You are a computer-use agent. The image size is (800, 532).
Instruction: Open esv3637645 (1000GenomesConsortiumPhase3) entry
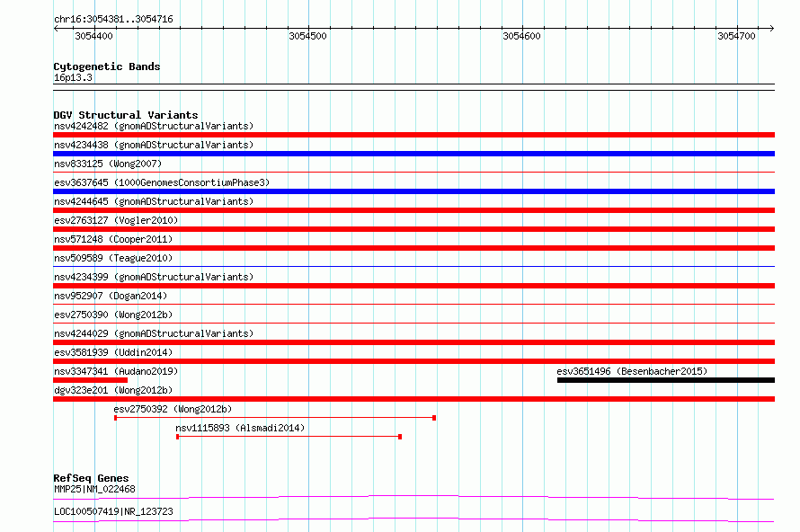click(x=162, y=182)
